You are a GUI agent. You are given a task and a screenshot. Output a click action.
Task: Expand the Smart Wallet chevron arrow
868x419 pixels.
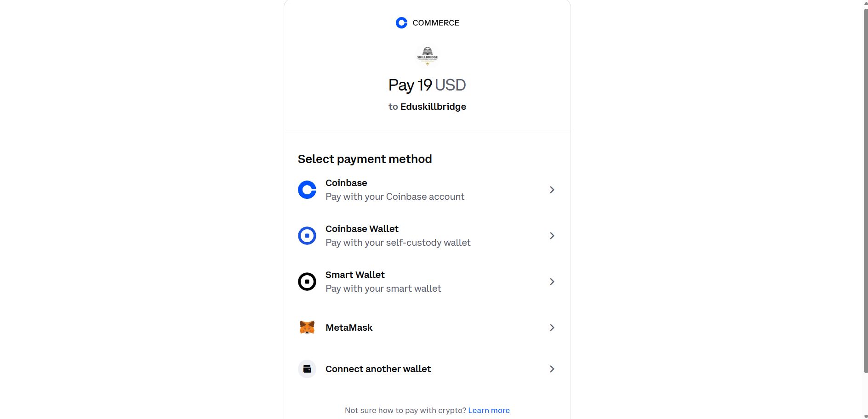(552, 282)
